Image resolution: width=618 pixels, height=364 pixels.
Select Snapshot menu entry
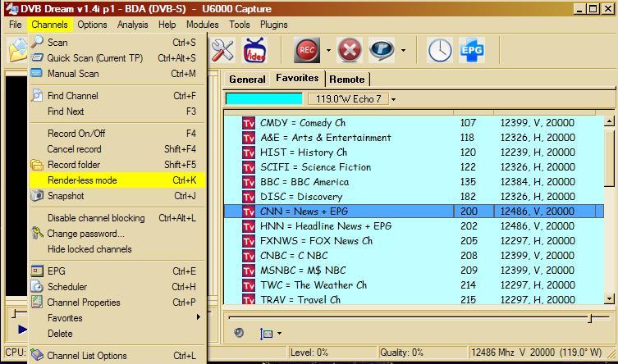tap(117, 196)
